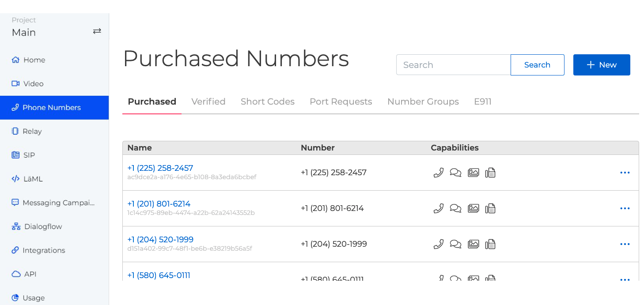Image resolution: width=644 pixels, height=305 pixels.
Task: Open the Video section in sidebar
Action: point(33,83)
